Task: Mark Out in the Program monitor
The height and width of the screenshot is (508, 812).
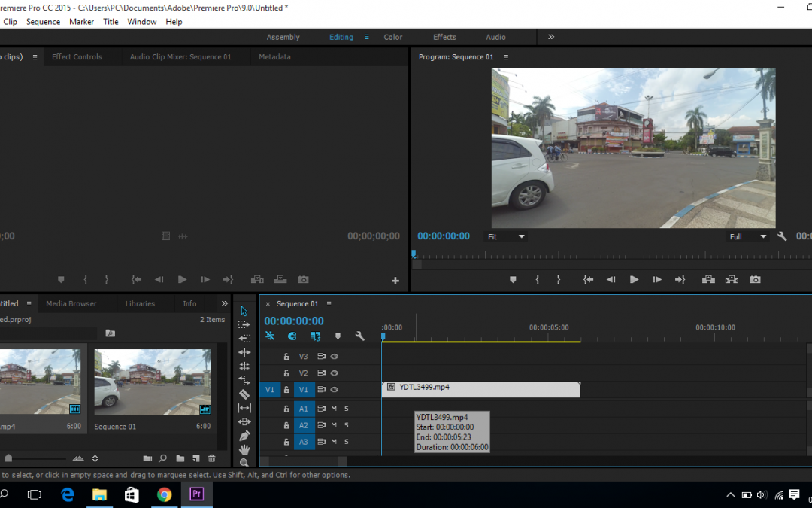Action: click(x=558, y=279)
